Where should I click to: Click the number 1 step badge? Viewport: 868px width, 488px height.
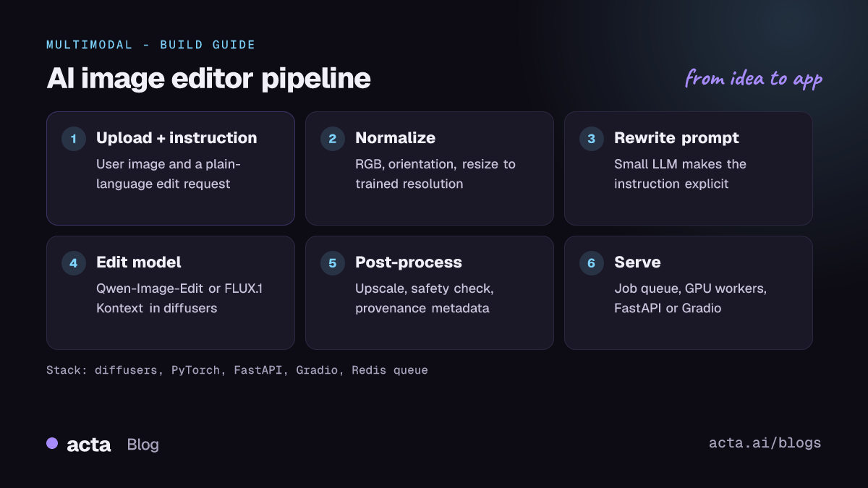coord(73,139)
